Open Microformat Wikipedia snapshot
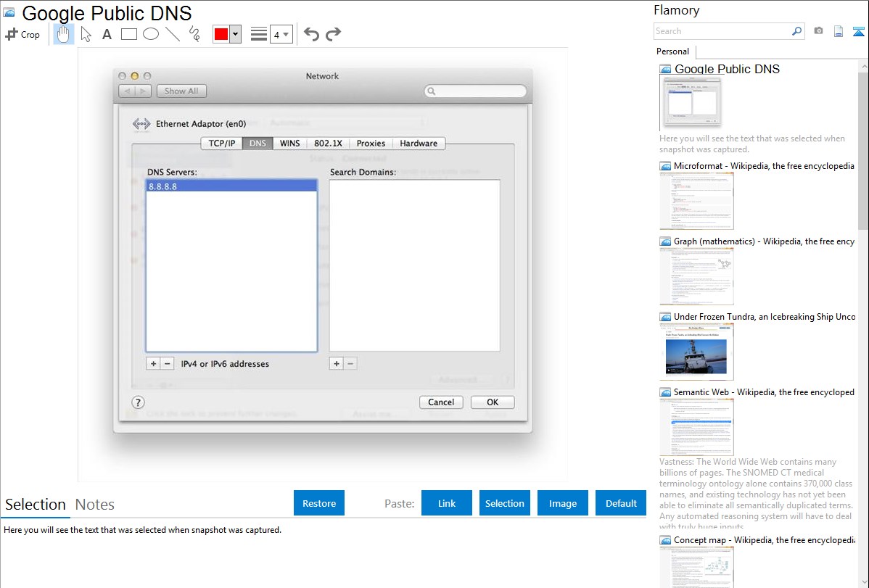869x588 pixels. (x=764, y=166)
